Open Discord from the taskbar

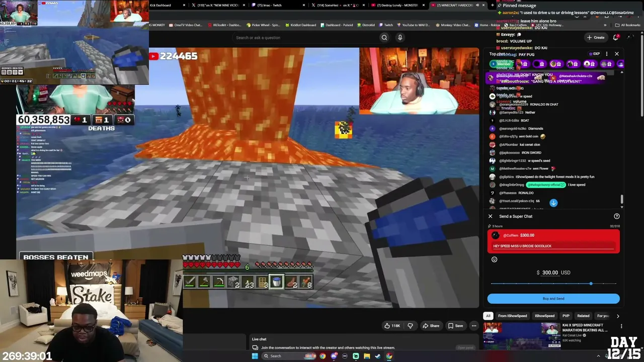(x=334, y=356)
